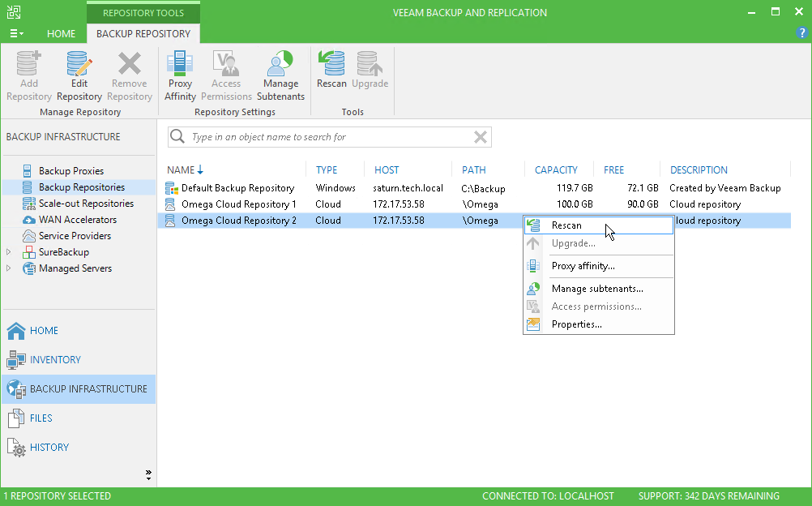Click the Connected To: Localhost status text
Viewport: 812px width, 506px height.
pos(548,496)
